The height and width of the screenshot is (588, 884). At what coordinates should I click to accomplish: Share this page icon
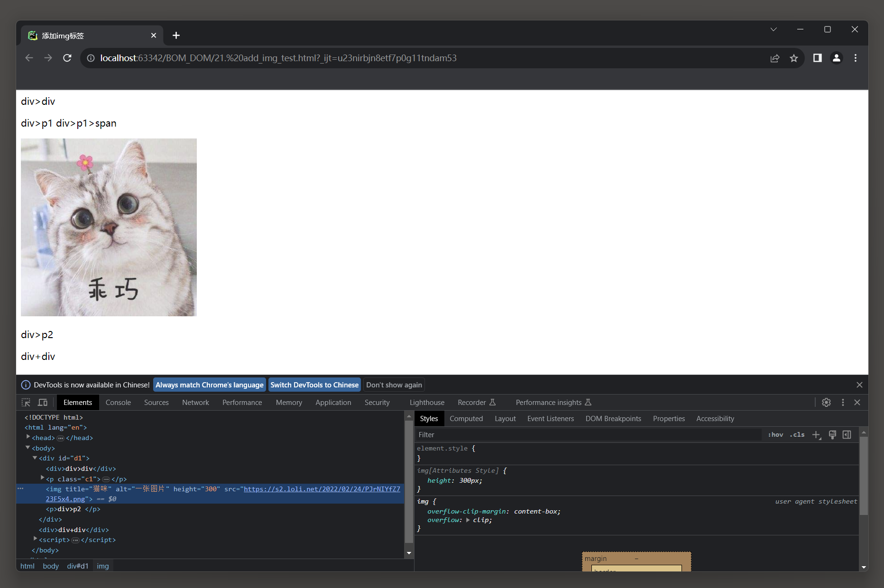(775, 58)
